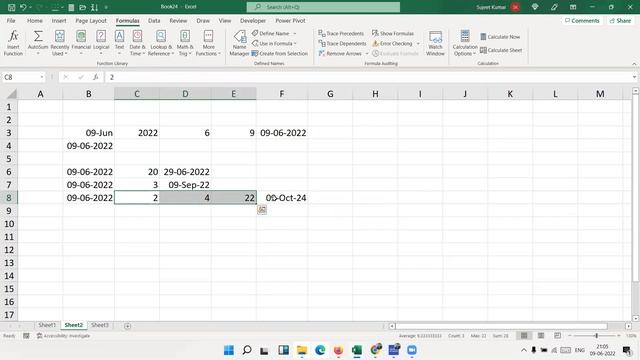Switch to the Data tab

click(x=154, y=20)
